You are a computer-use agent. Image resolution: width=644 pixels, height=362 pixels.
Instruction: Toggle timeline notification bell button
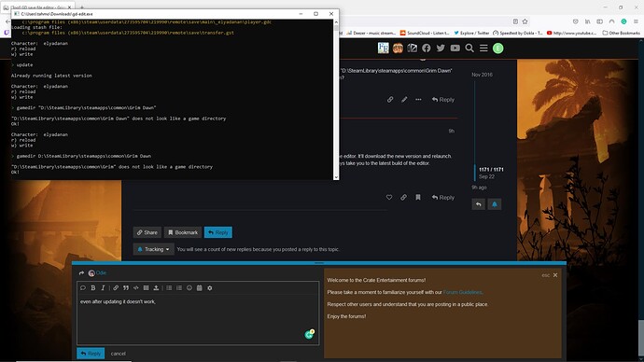tap(495, 204)
